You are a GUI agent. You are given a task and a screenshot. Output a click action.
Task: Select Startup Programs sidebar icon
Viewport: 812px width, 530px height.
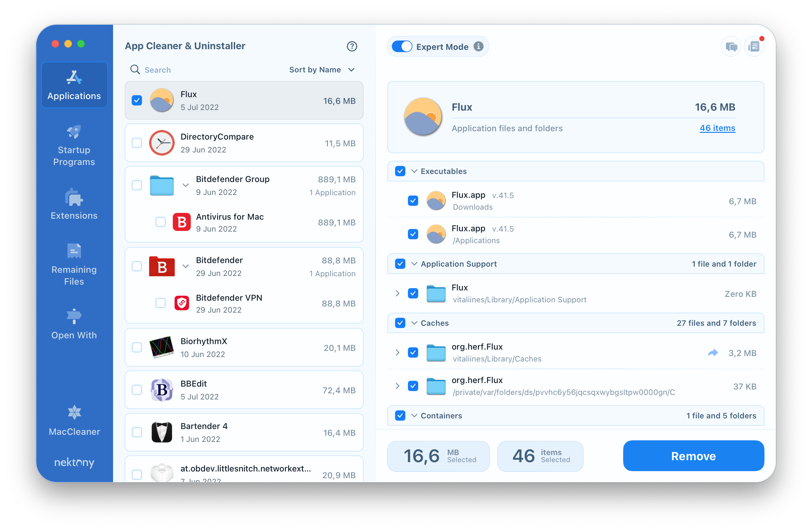click(73, 145)
